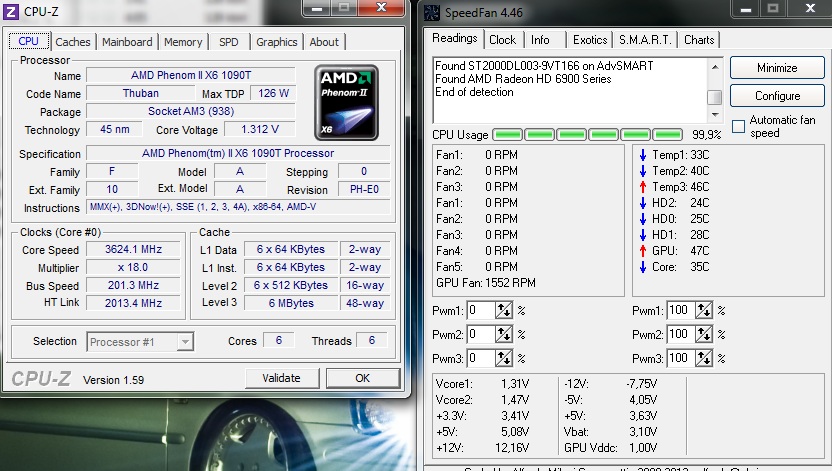Click the down arrow icon next to HD0
The width and height of the screenshot is (832, 471).
pos(643,219)
